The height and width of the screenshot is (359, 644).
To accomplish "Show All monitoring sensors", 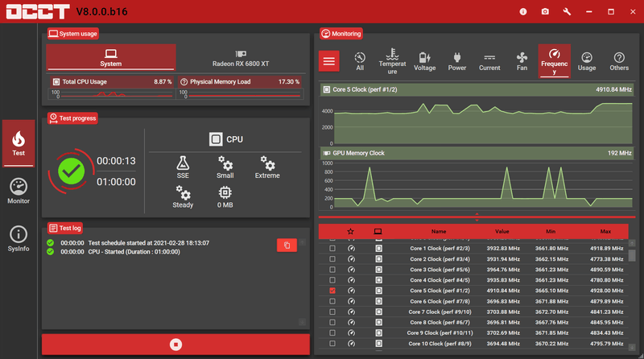I will [360, 61].
